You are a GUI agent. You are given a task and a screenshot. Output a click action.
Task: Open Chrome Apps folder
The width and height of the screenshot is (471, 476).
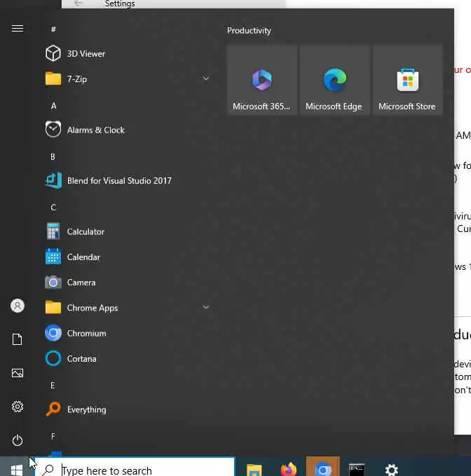pos(126,308)
